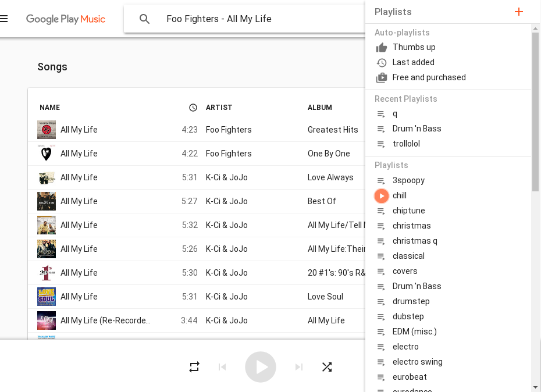Open recent playlist q
Viewport: 541px width, 392px height.
click(395, 113)
